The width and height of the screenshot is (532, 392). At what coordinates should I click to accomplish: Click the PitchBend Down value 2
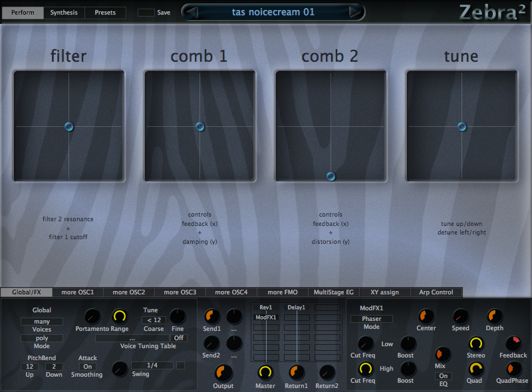[54, 367]
